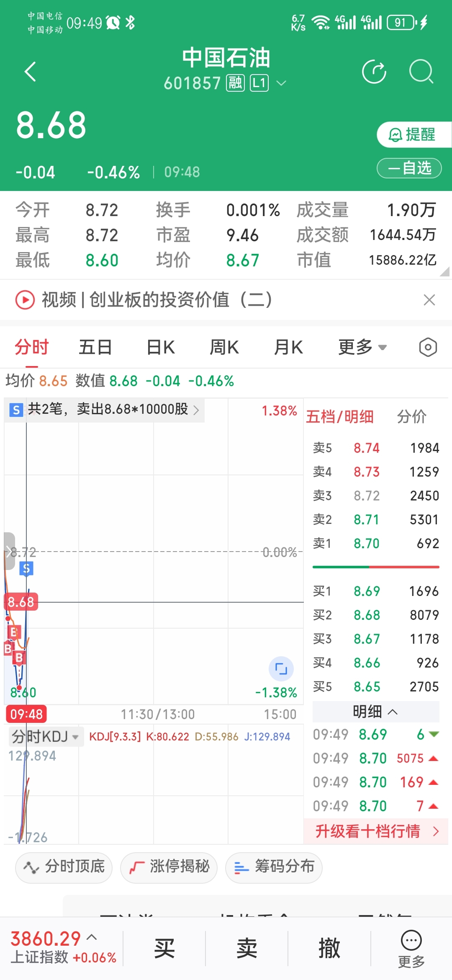
Task: Tap the back arrow icon
Action: (31, 72)
